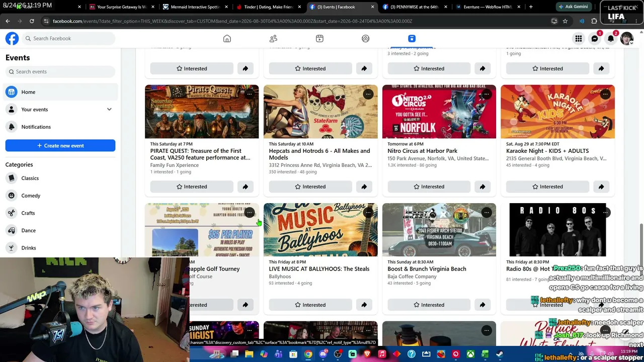Close the Events | Facebook tab
The width and height of the screenshot is (644, 362).
coord(372,7)
